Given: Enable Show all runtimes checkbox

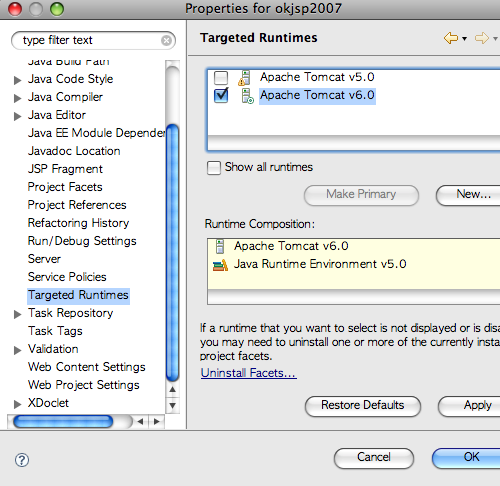Looking at the screenshot, I should click(214, 168).
